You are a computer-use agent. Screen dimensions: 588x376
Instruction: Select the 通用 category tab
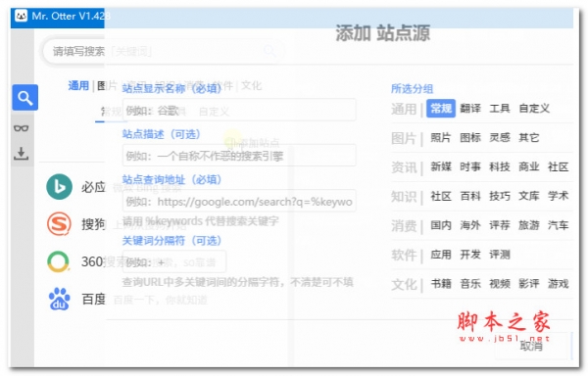tap(78, 86)
